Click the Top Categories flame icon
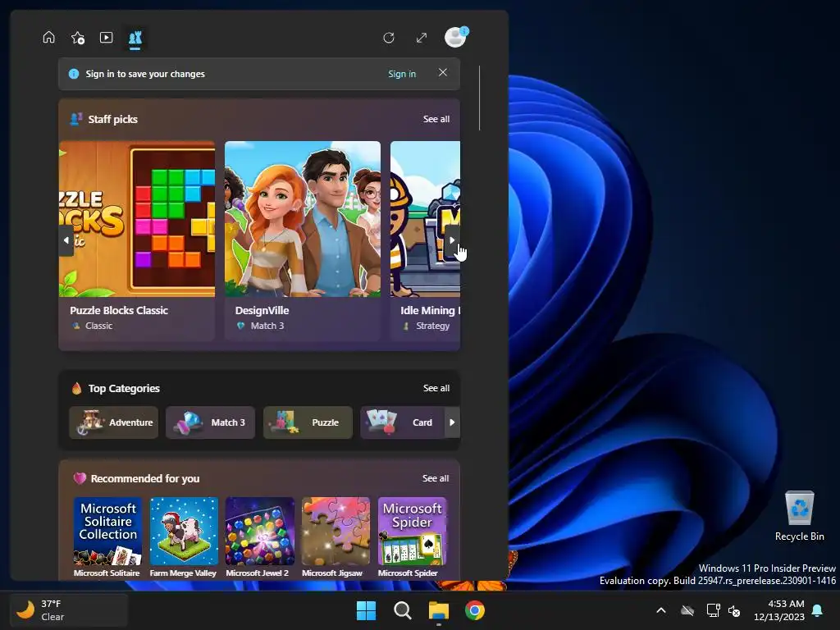Viewport: 840px width, 630px height. click(76, 388)
